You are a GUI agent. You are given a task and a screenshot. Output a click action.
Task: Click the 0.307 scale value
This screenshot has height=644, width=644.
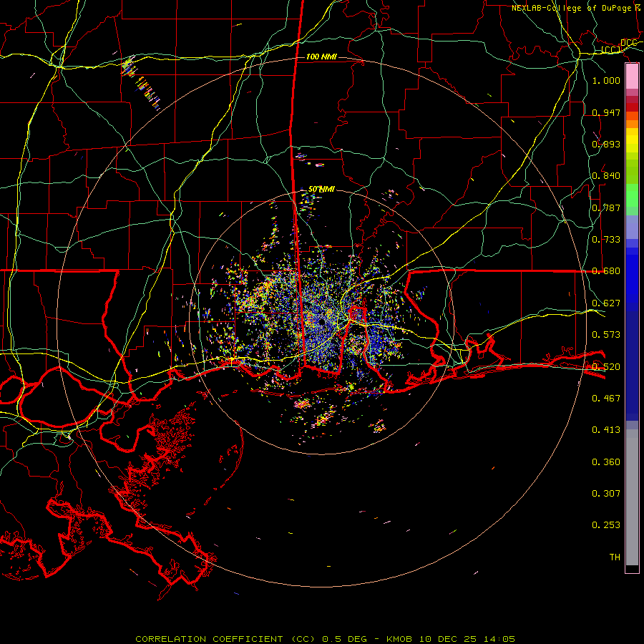[x=606, y=494]
